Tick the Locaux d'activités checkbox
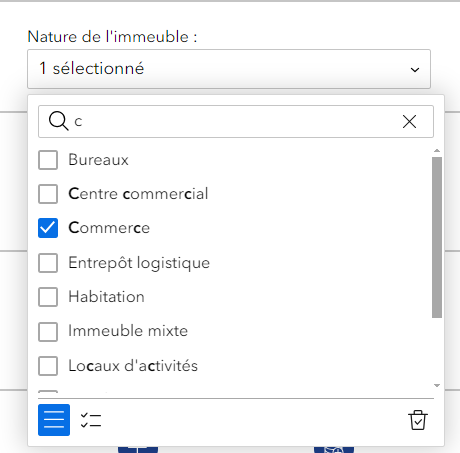The width and height of the screenshot is (460, 453). click(x=48, y=366)
